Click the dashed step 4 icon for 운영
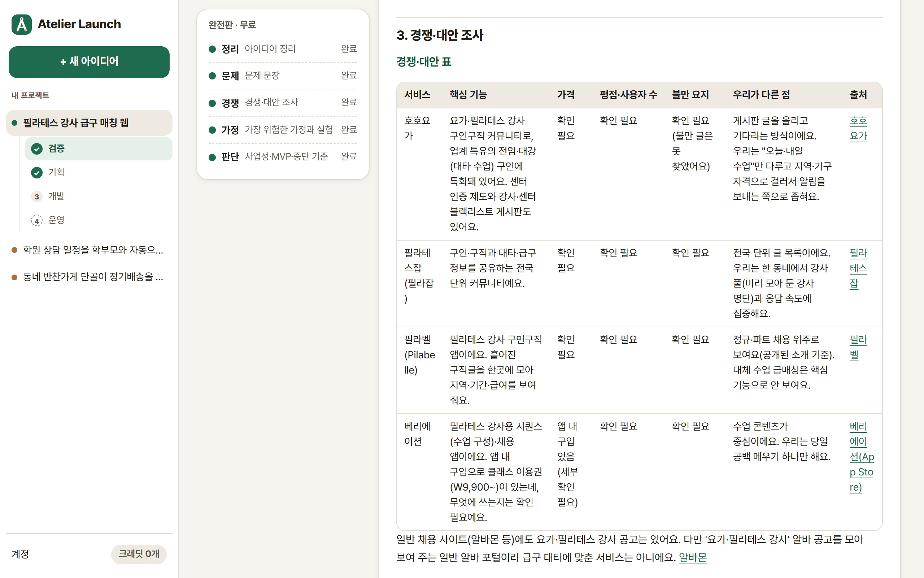924x578 pixels. [37, 221]
